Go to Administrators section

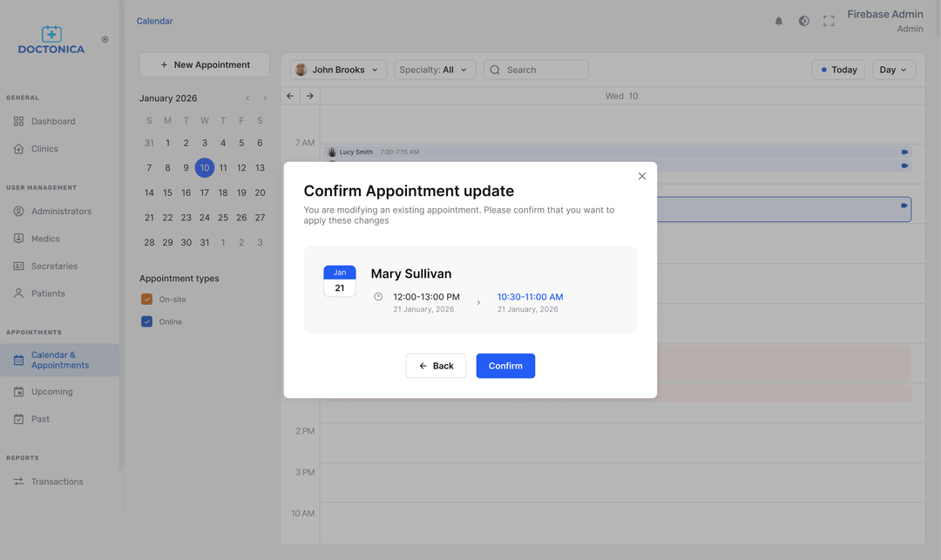point(60,211)
